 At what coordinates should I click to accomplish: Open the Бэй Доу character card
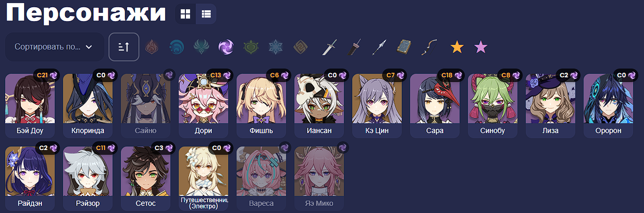tap(29, 105)
